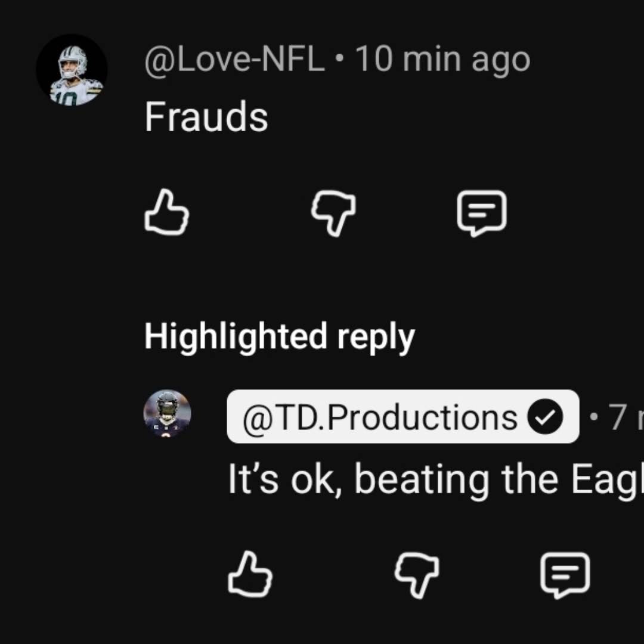
Task: Dislike the @TD.Productions reply
Action: click(417, 576)
